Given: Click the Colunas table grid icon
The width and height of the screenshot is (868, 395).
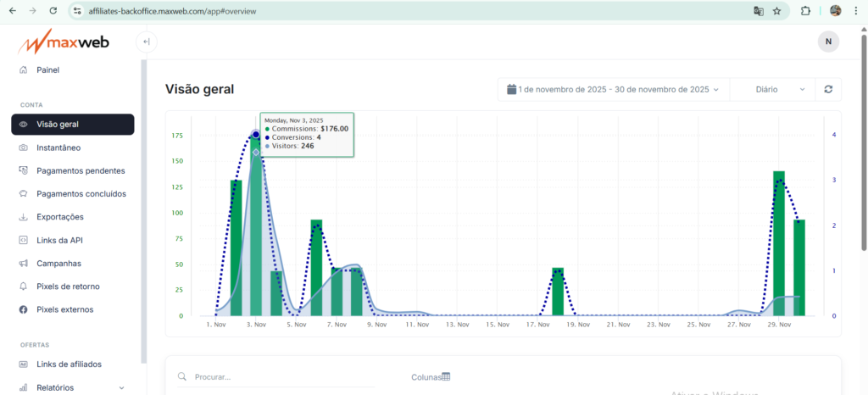Looking at the screenshot, I should (x=446, y=377).
